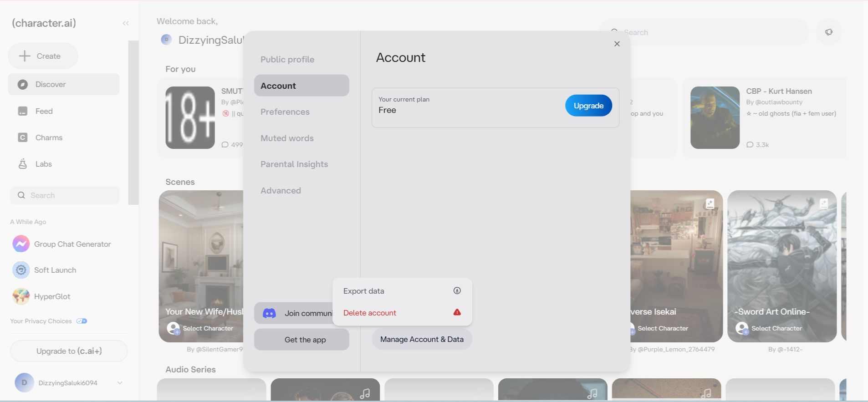This screenshot has width=868, height=402.
Task: Click the Export data download icon
Action: [x=457, y=290]
